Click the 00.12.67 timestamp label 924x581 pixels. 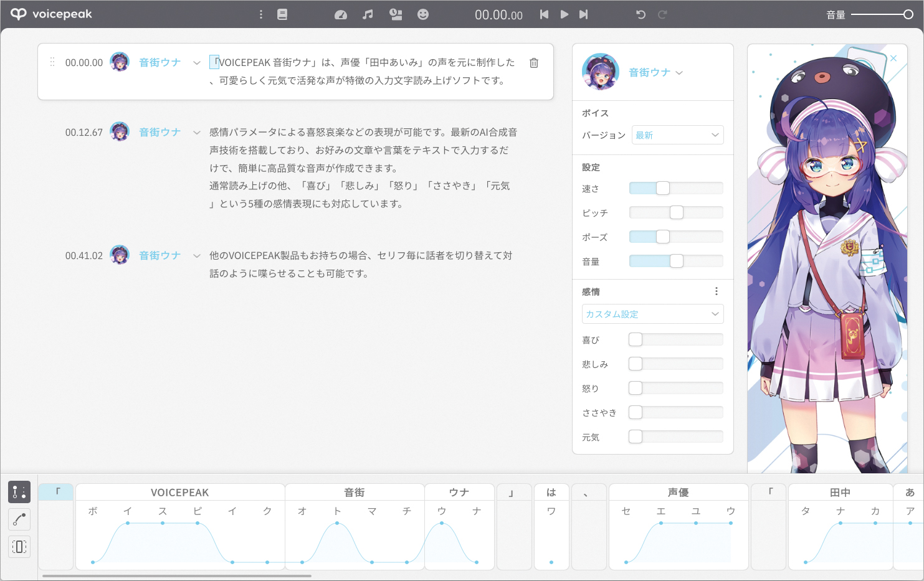[84, 132]
